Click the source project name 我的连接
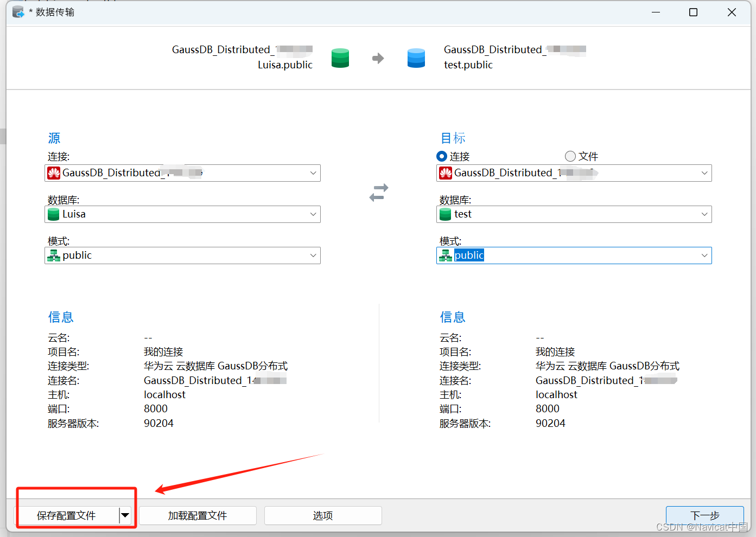 coord(163,352)
